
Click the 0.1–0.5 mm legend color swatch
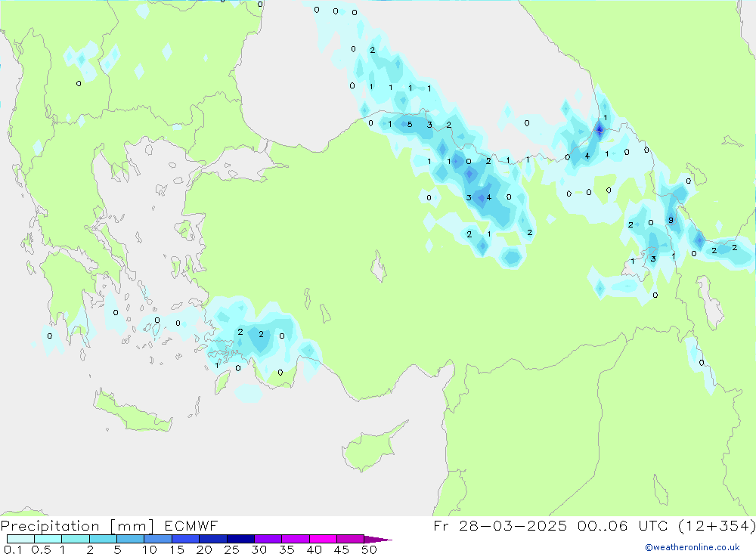[20, 539]
